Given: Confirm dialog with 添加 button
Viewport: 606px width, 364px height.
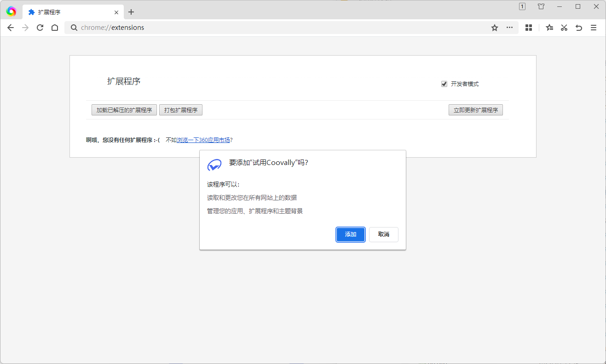Looking at the screenshot, I should (351, 234).
